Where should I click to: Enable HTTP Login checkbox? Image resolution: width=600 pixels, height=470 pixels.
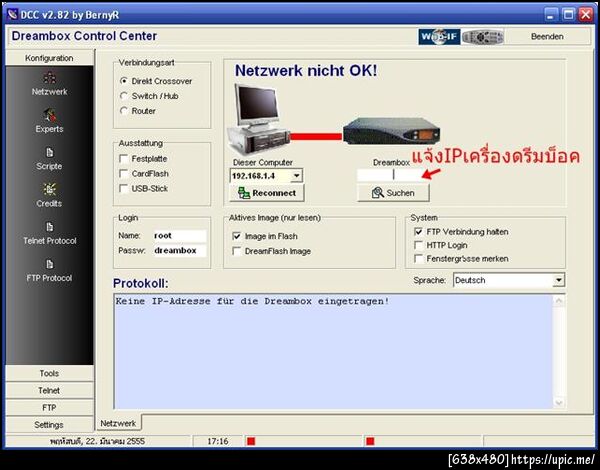tap(419, 245)
